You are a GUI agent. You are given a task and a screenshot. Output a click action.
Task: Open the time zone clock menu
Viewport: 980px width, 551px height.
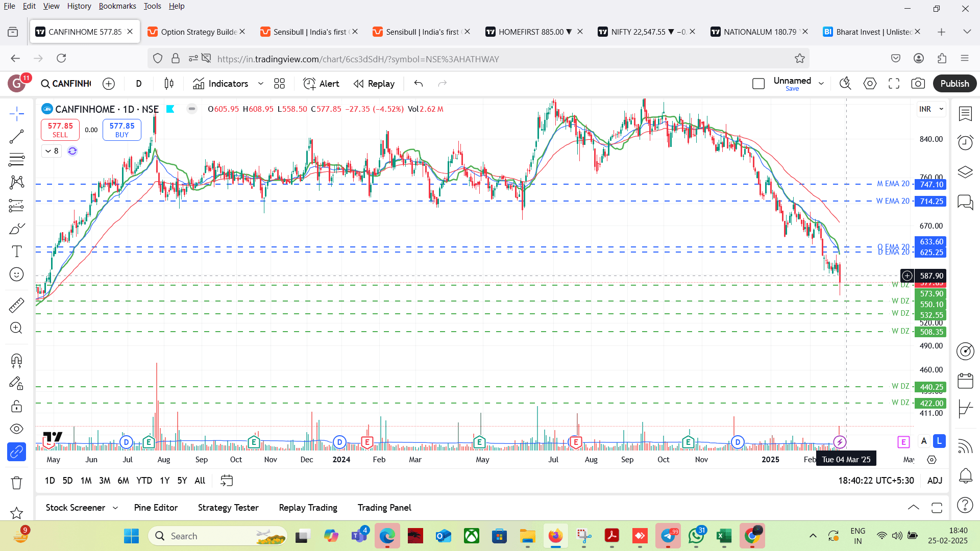click(876, 481)
